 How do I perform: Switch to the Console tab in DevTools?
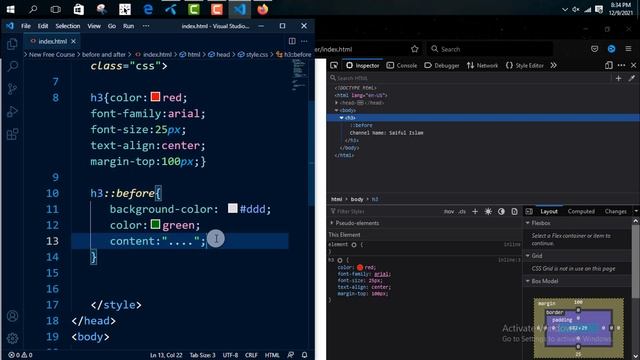[402, 65]
